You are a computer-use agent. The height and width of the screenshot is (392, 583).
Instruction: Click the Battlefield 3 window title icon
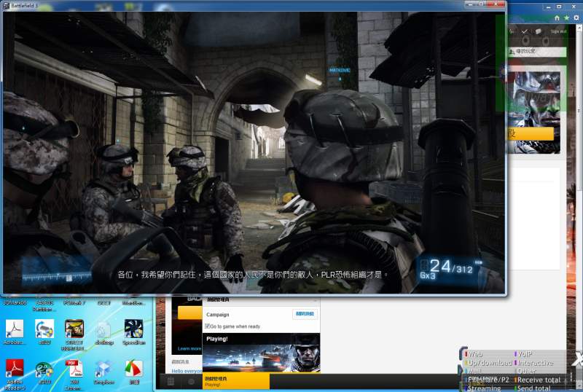pyautogui.click(x=6, y=6)
